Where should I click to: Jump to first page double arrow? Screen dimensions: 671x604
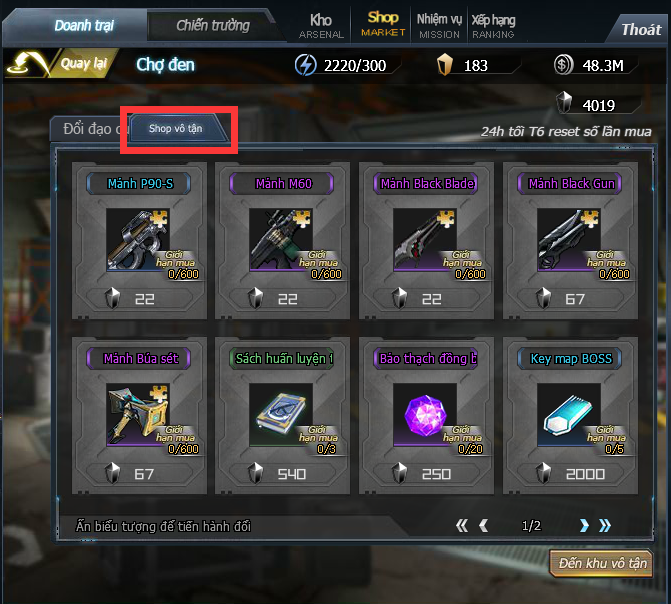tap(462, 525)
